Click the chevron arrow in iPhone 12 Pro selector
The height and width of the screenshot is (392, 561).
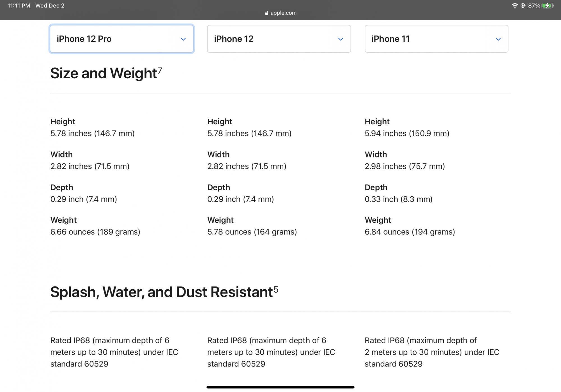pos(183,39)
